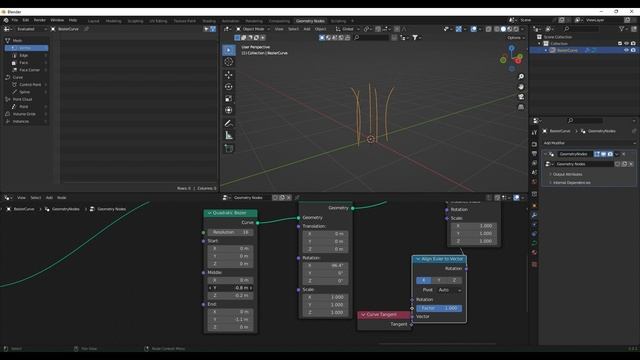
Task: Toggle modifier edit mode display button
Action: point(597,154)
